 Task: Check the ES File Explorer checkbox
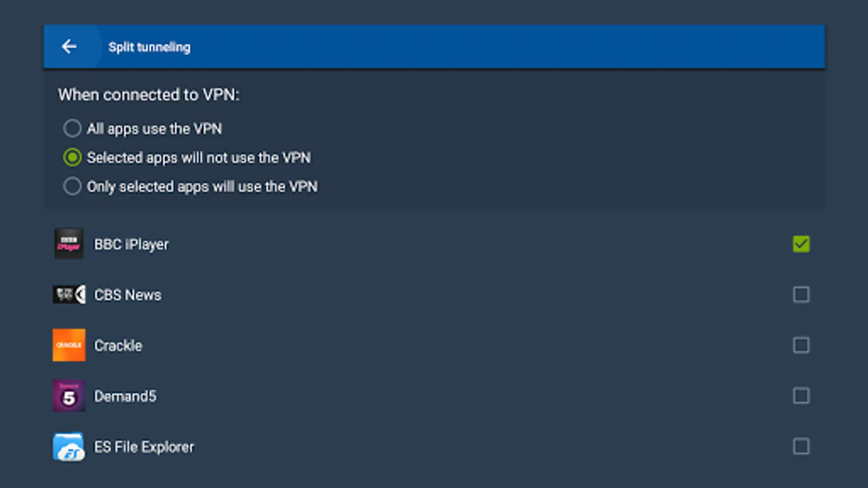pos(801,446)
